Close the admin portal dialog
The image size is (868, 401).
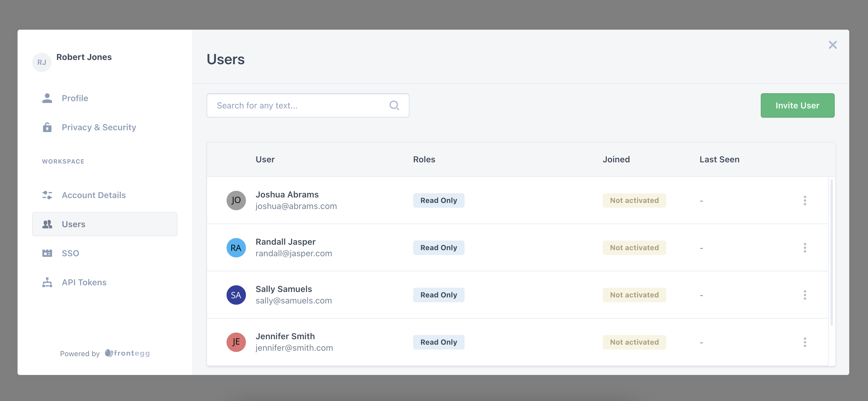click(x=832, y=45)
